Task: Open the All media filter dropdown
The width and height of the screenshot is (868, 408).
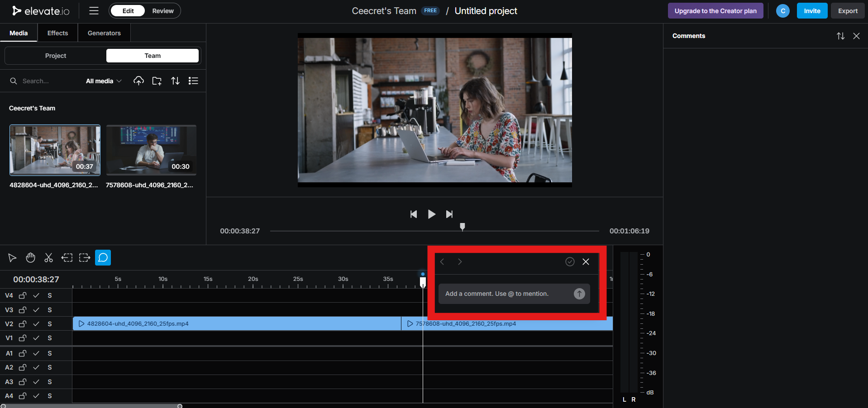Action: (x=103, y=81)
